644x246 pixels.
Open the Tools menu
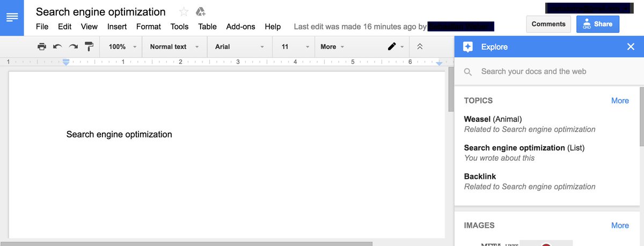(180, 26)
